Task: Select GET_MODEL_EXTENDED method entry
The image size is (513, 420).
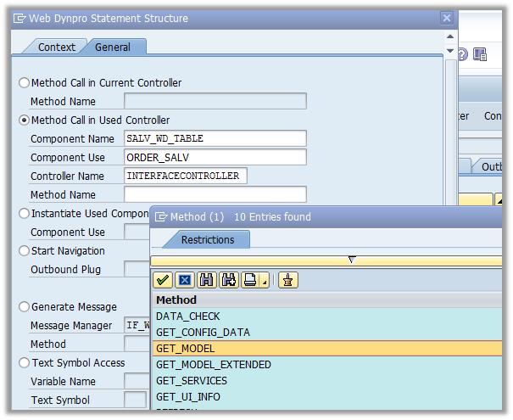Action: point(327,364)
